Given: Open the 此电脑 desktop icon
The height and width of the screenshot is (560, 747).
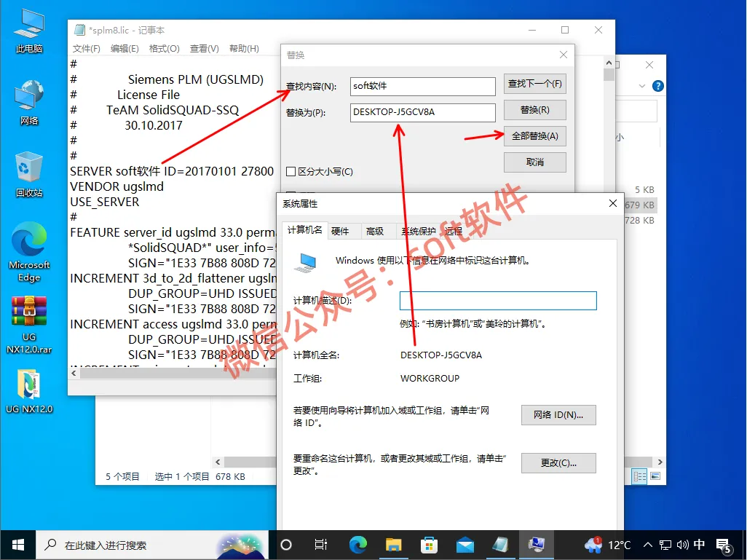Looking at the screenshot, I should click(29, 31).
